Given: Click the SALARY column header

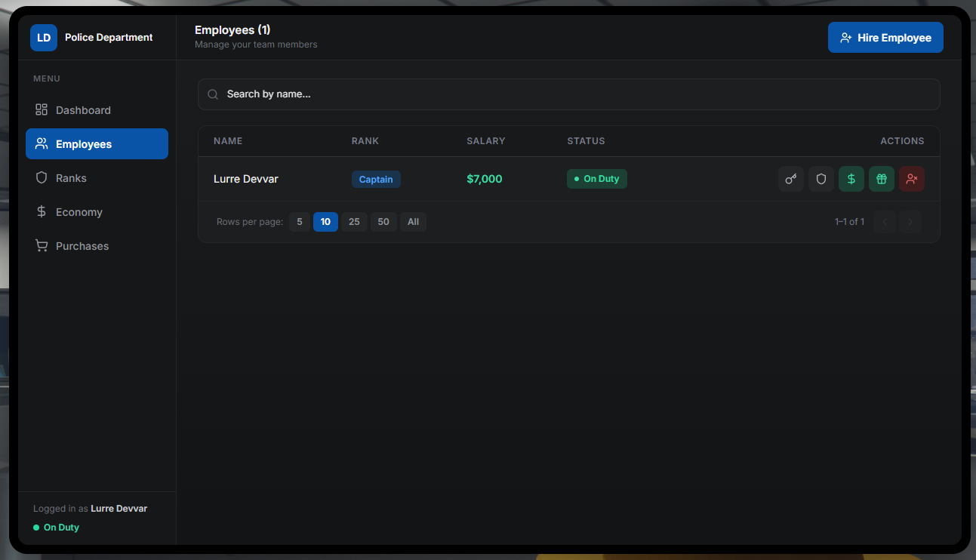Looking at the screenshot, I should [x=486, y=141].
